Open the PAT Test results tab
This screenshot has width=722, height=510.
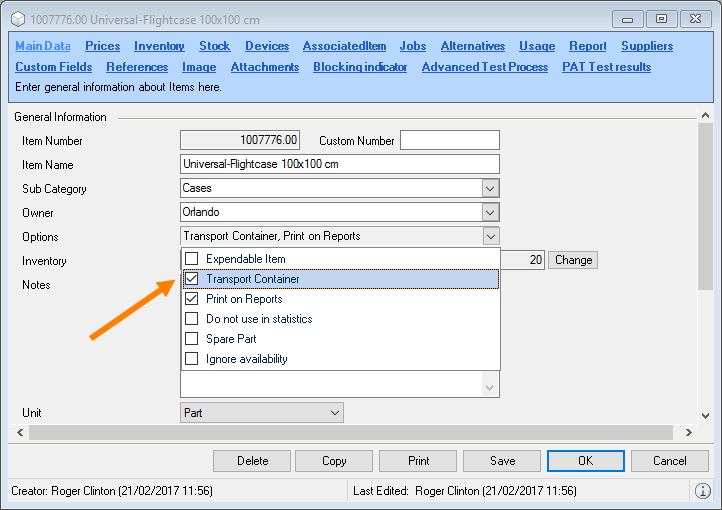pos(606,67)
